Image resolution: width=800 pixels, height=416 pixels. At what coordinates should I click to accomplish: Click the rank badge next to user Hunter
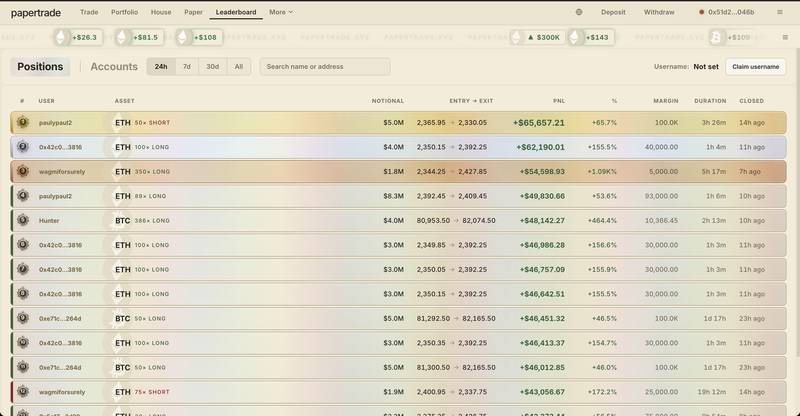point(22,220)
